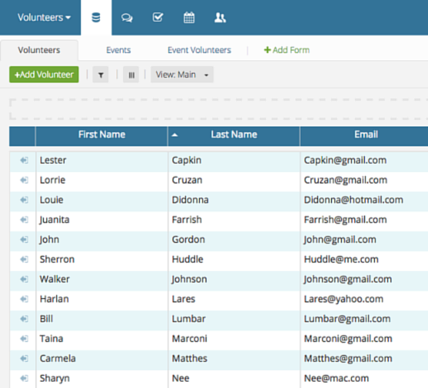Expand the Volunteers app dropdown menu
The height and width of the screenshot is (388, 428).
(x=44, y=17)
